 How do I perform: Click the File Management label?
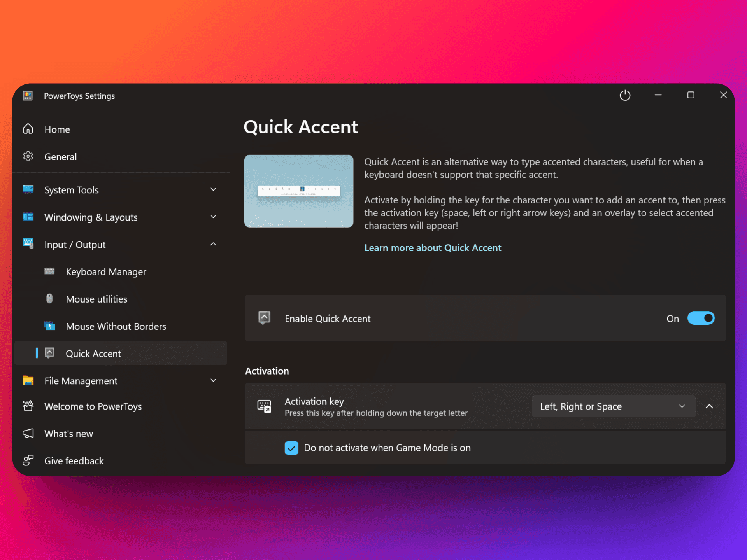(81, 381)
